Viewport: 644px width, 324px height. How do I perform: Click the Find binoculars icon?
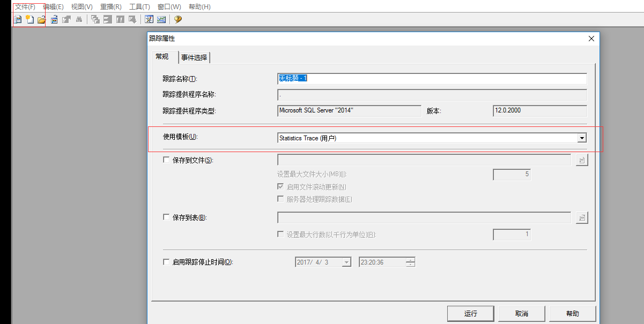[79, 20]
